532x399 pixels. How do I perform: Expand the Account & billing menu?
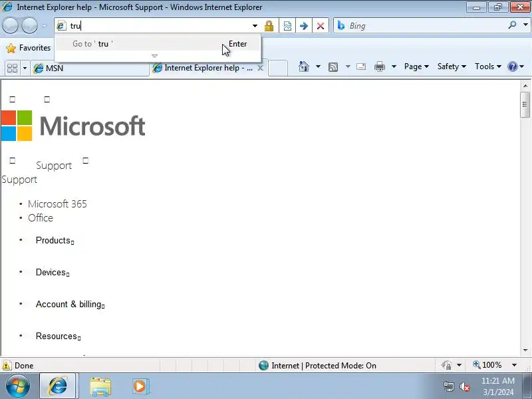(70, 305)
